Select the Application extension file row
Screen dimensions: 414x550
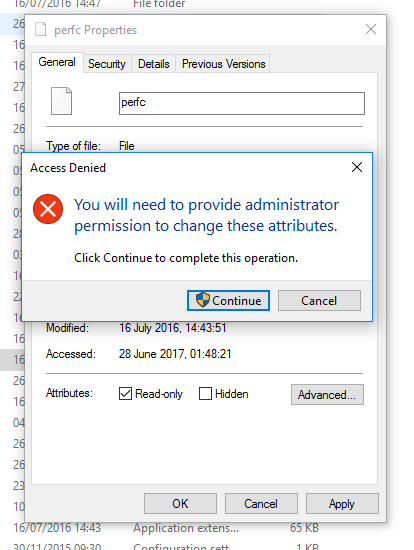[166, 528]
